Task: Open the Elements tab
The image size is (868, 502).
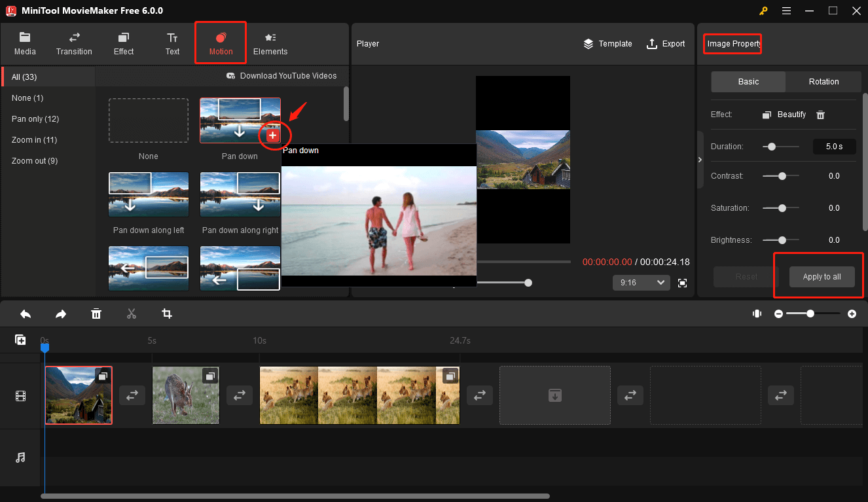Action: click(x=270, y=44)
